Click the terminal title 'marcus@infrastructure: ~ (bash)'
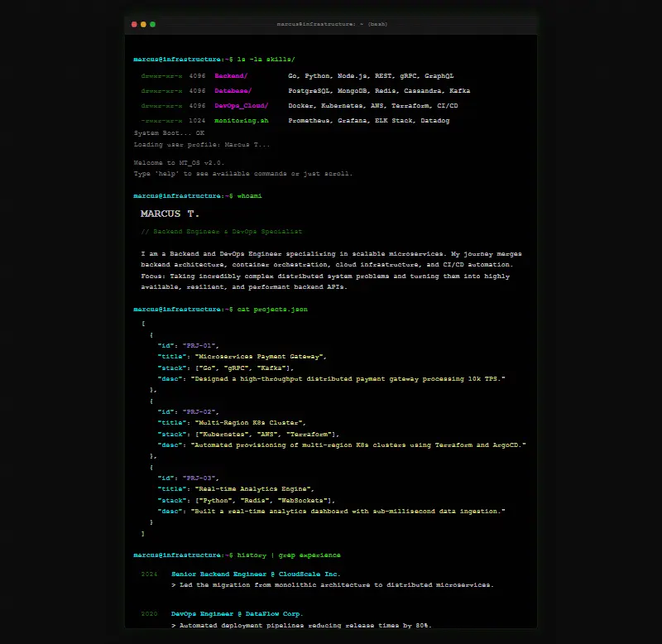 tap(332, 24)
